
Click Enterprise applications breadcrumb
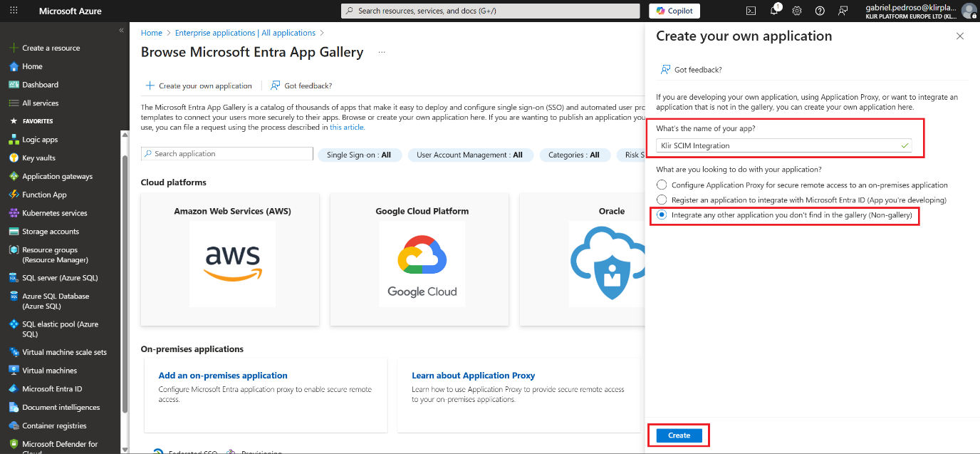[x=245, y=33]
